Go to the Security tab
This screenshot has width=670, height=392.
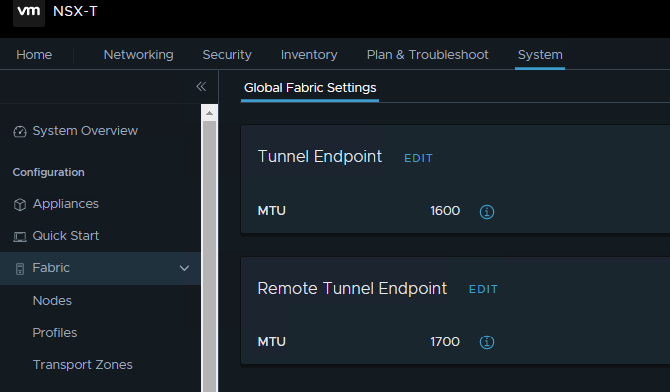coord(227,55)
